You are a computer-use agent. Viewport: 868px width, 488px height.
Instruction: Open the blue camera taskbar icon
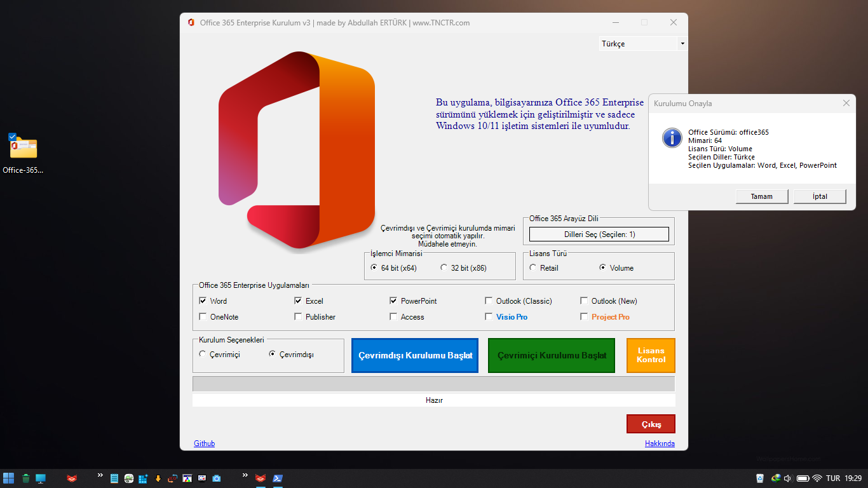(x=217, y=478)
